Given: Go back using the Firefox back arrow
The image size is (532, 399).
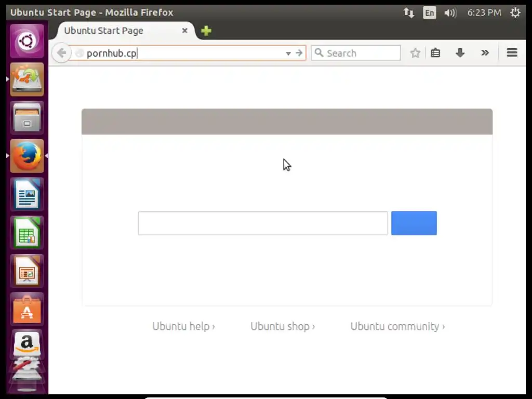Looking at the screenshot, I should 61,53.
